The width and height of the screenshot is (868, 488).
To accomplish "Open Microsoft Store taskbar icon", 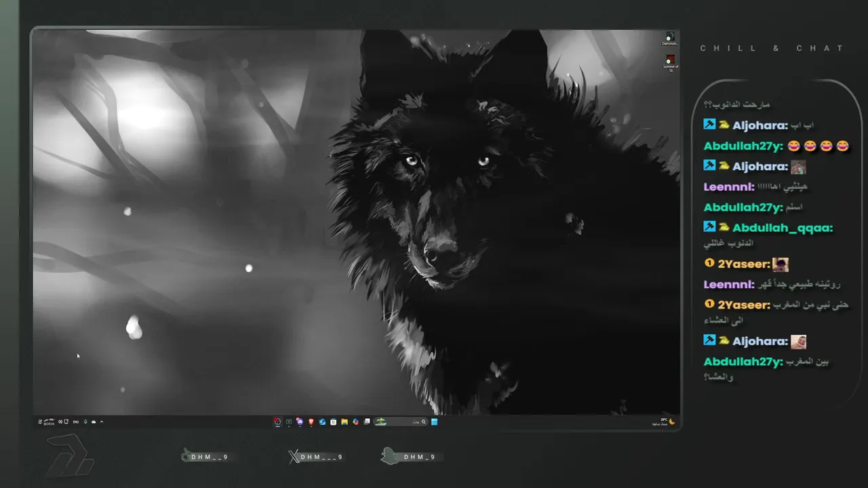I will coord(333,422).
